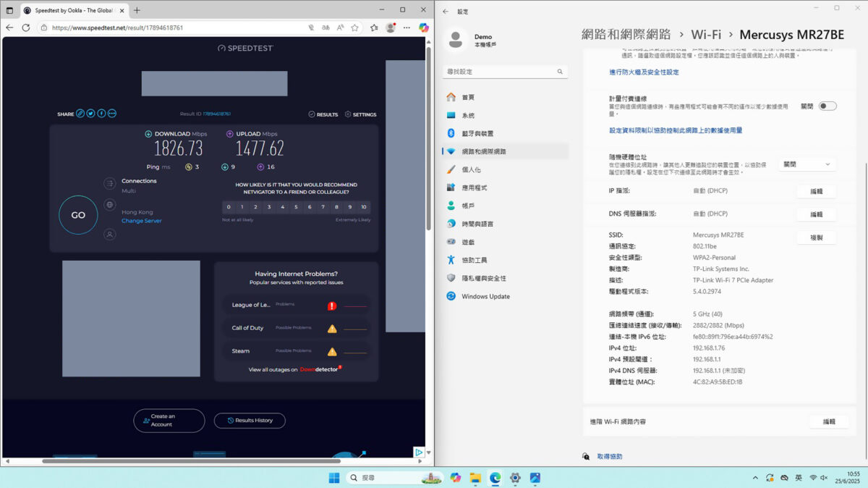This screenshot has height=488, width=868.
Task: Copy the Wi-Fi network properties
Action: 817,237
